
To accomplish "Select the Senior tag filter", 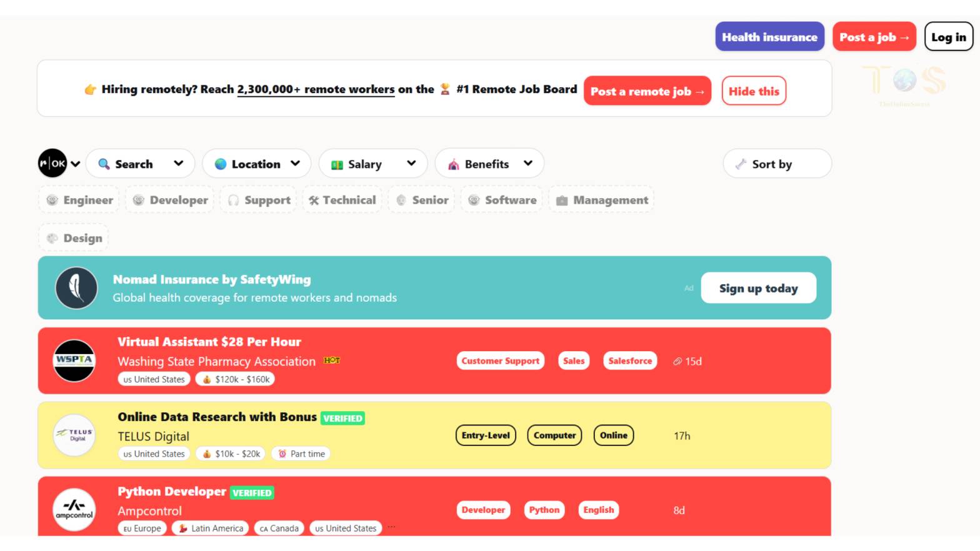I will point(422,200).
